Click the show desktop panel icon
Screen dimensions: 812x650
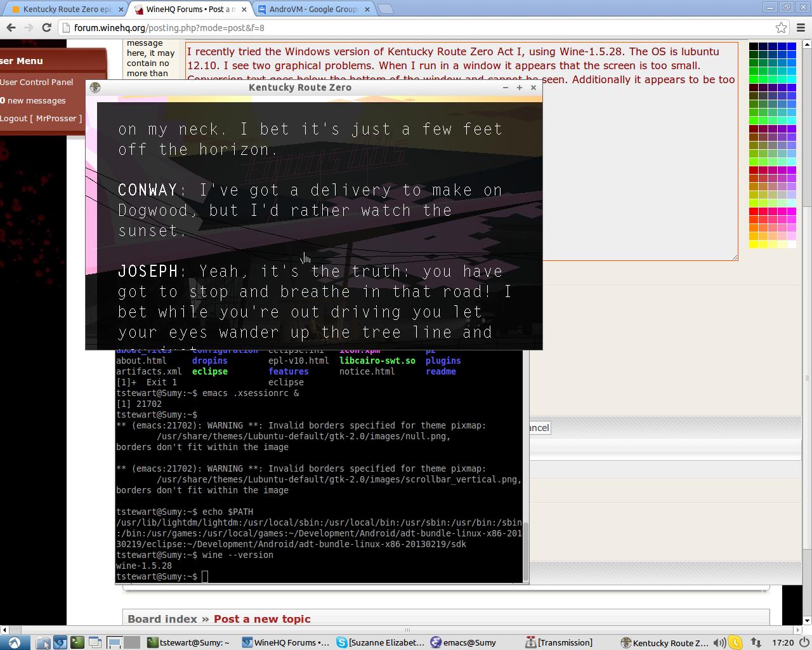coord(95,642)
